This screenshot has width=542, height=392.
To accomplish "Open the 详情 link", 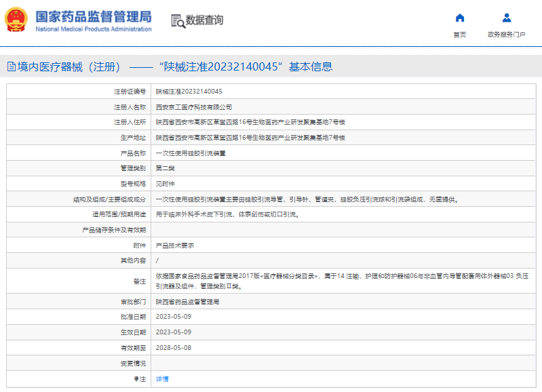I will point(162,379).
